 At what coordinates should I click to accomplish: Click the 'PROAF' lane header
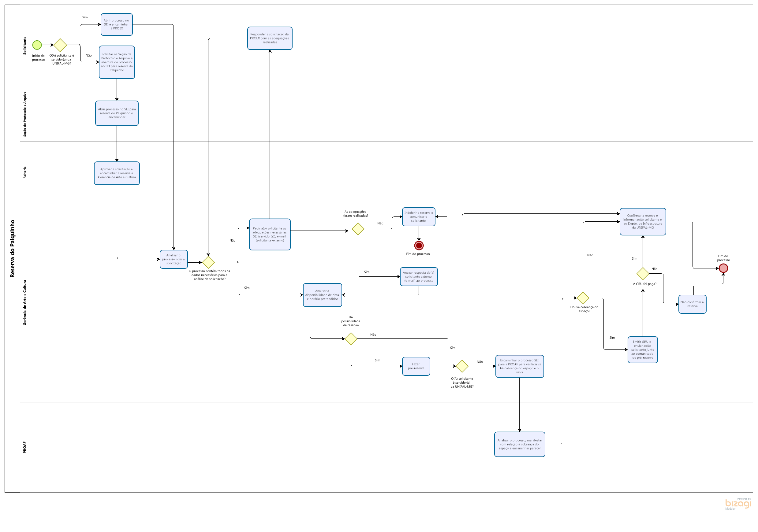24,448
